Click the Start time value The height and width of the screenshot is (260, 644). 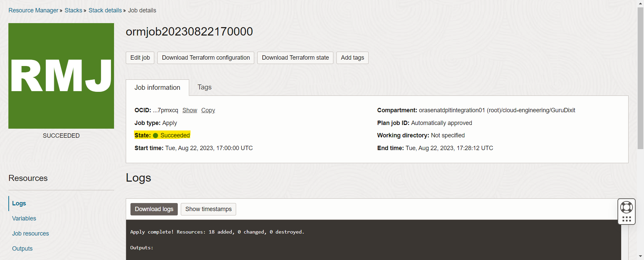tap(209, 148)
